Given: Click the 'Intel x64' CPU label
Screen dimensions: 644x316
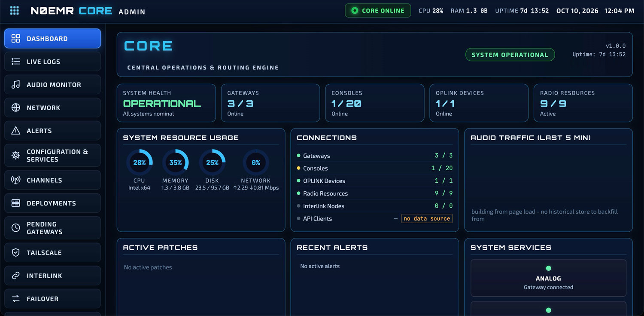Looking at the screenshot, I should point(139,187).
